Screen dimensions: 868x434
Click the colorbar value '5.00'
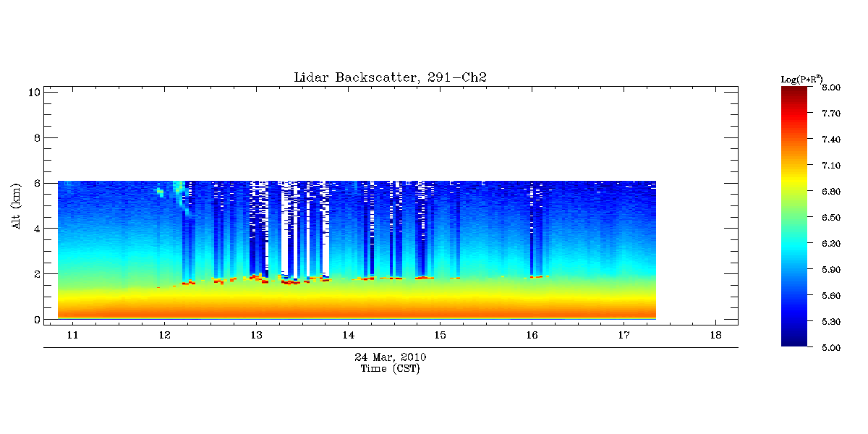click(x=831, y=348)
